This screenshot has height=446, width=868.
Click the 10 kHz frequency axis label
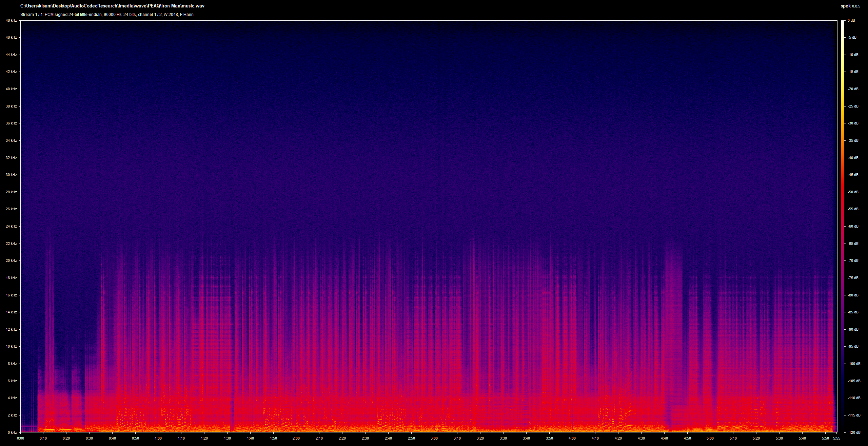[11, 346]
